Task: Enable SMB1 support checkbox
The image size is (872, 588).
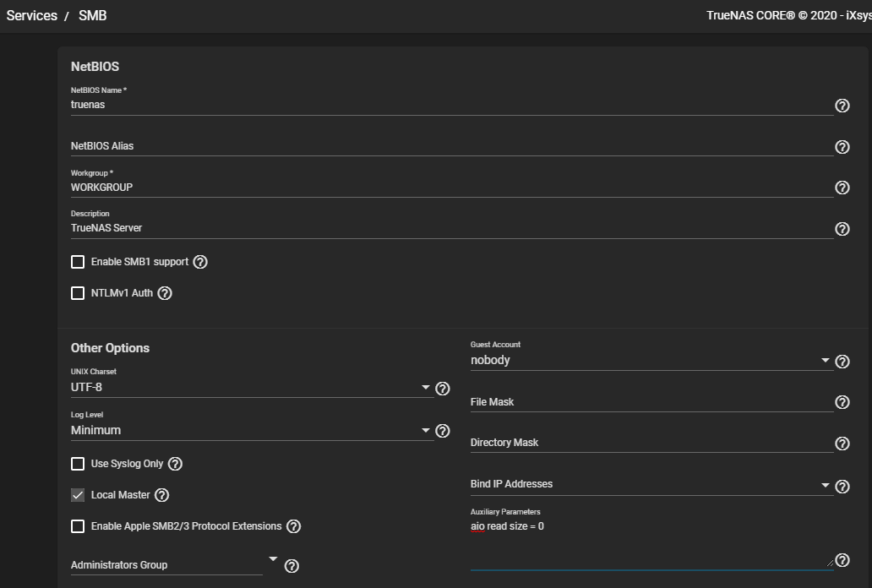Action: click(x=78, y=262)
